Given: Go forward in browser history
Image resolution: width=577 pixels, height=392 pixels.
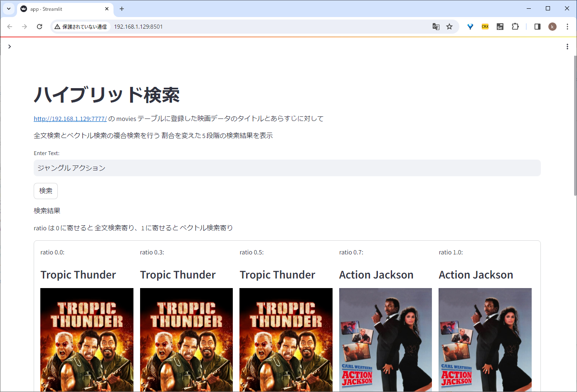Looking at the screenshot, I should 25,27.
